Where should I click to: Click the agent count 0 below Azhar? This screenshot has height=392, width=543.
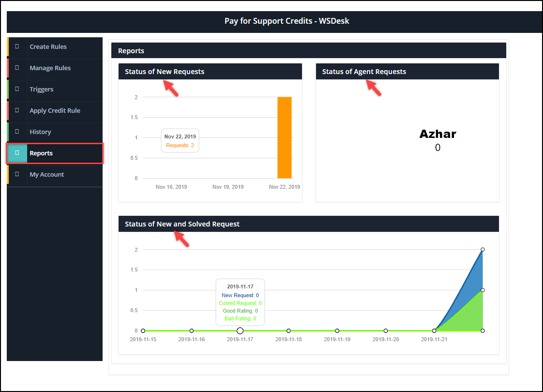click(x=437, y=148)
